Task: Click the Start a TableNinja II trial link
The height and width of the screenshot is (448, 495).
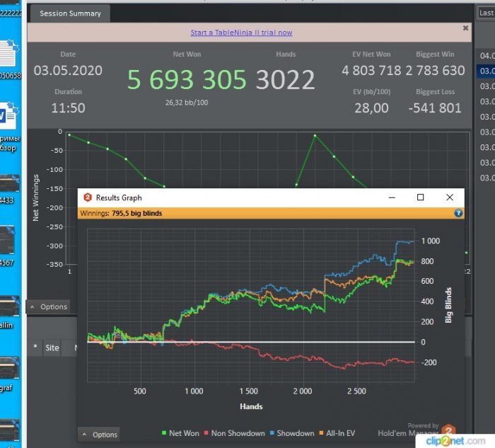Action: [x=241, y=33]
